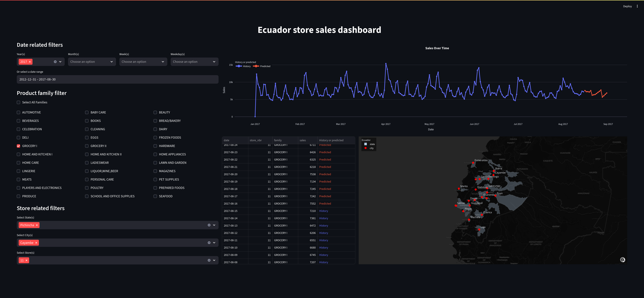Click sales value 6472 cell
Screen dimensions: 644x298
coord(308,226)
